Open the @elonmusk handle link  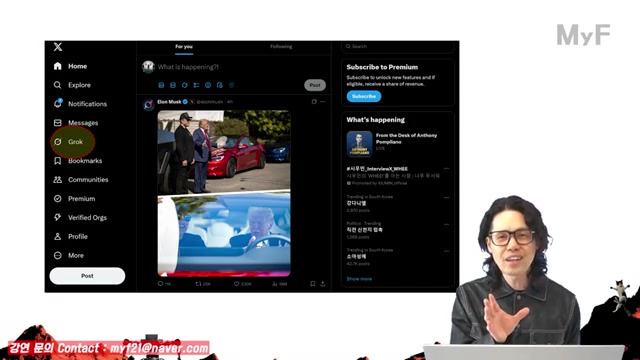click(210, 102)
